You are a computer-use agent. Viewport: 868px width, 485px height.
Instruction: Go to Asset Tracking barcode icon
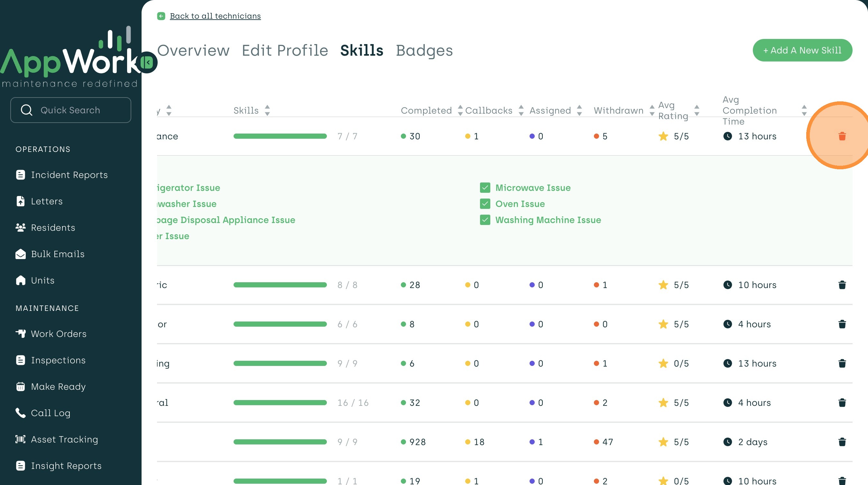click(21, 439)
